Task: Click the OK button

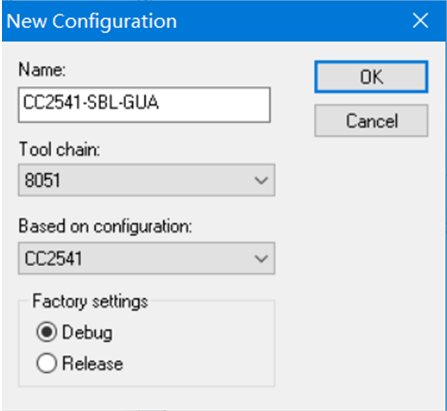Action: (371, 77)
